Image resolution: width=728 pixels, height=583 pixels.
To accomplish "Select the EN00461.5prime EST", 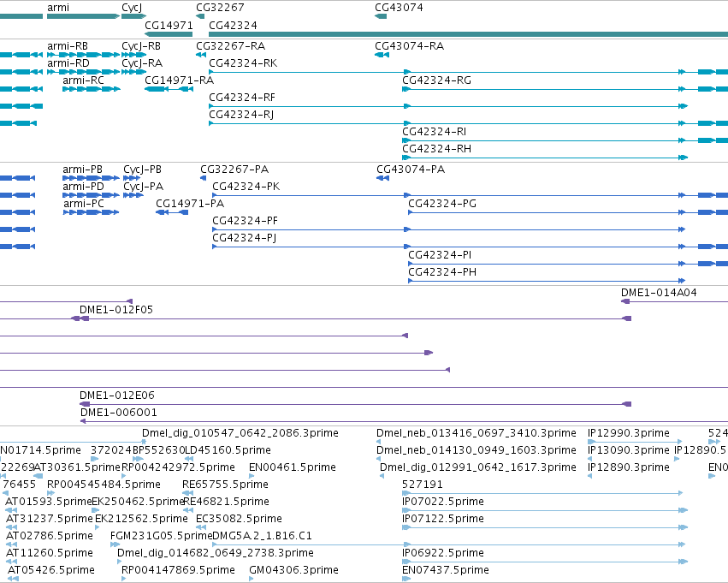I will click(x=293, y=467).
